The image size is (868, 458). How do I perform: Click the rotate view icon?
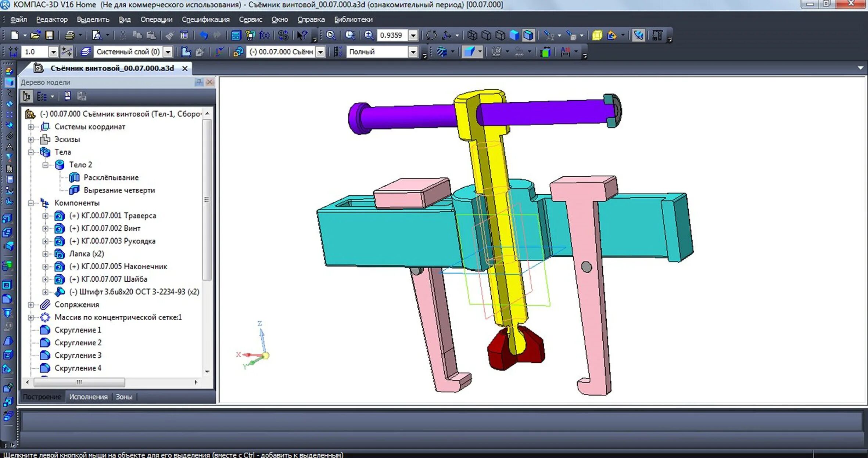[x=431, y=35]
